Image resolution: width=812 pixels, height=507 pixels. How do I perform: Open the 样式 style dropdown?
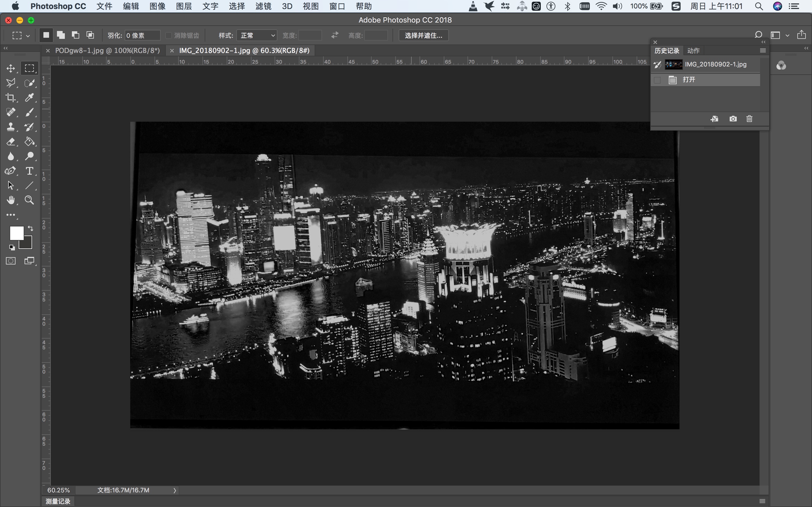[257, 35]
